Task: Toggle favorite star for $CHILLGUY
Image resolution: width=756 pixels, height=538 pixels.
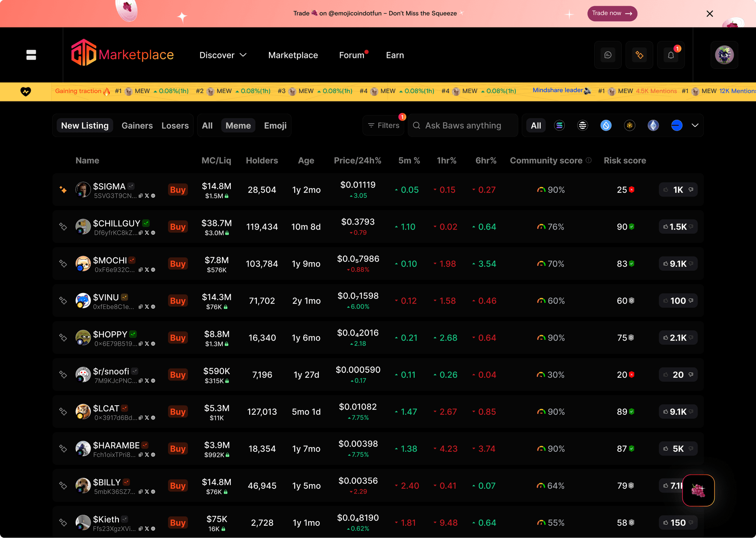Action: [x=63, y=227]
